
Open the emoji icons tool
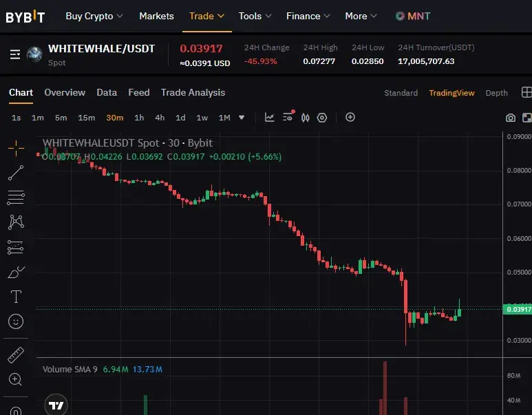(16, 321)
